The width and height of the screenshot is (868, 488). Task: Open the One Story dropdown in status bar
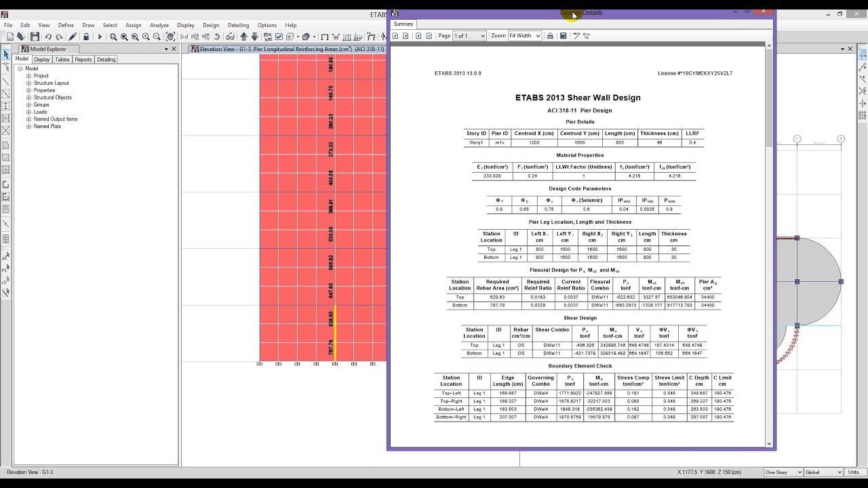[783, 472]
